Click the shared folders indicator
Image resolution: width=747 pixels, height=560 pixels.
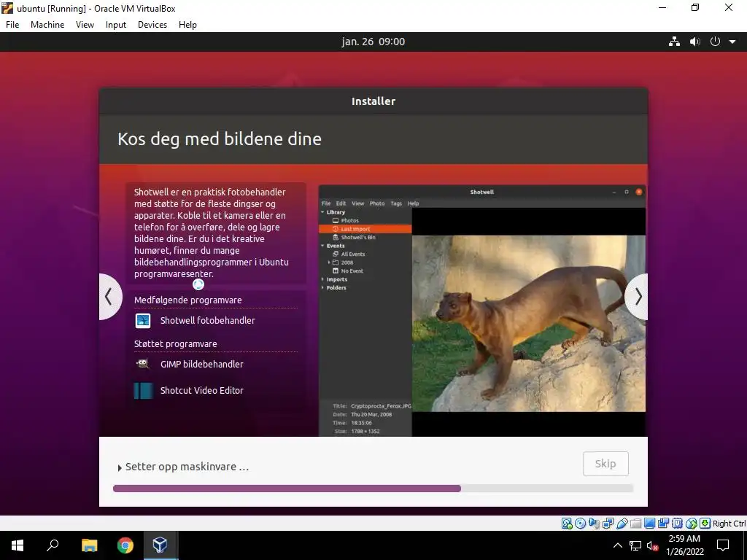[635, 524]
